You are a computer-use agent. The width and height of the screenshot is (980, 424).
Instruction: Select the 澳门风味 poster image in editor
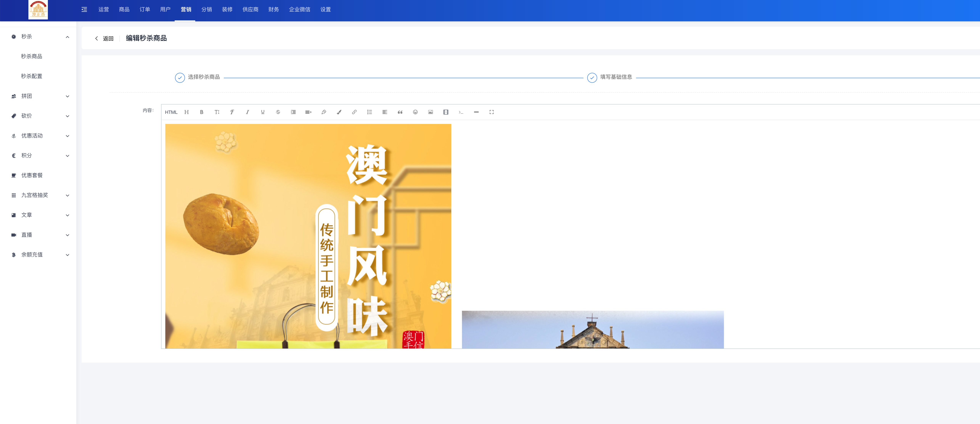[308, 236]
